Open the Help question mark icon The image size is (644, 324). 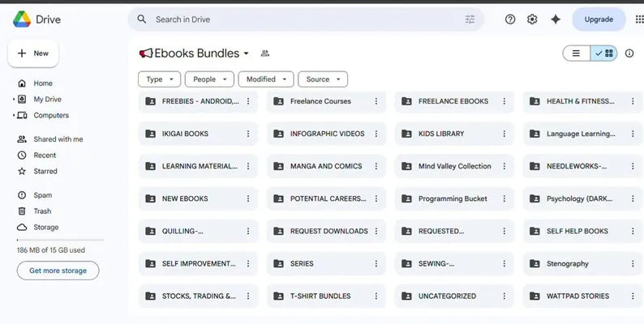coord(510,19)
